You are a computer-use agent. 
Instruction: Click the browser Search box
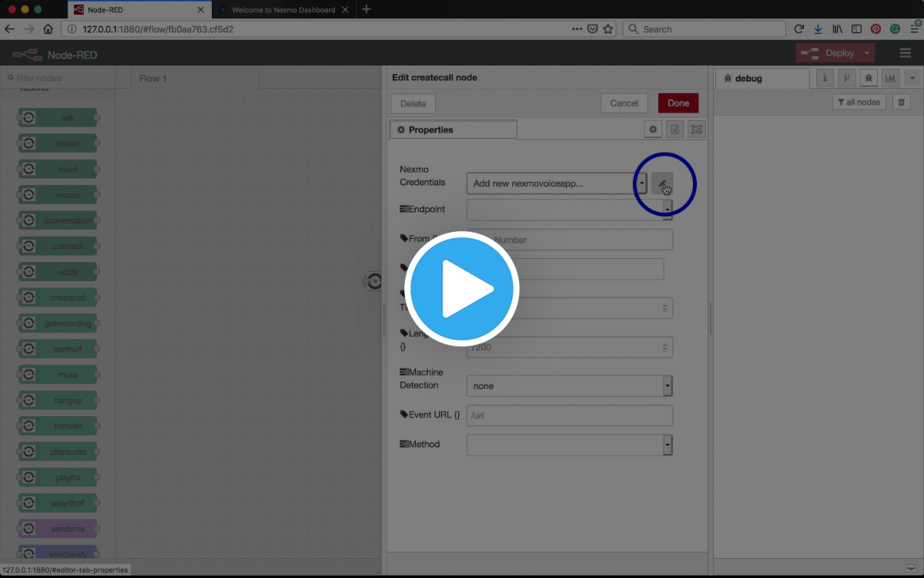coord(705,29)
